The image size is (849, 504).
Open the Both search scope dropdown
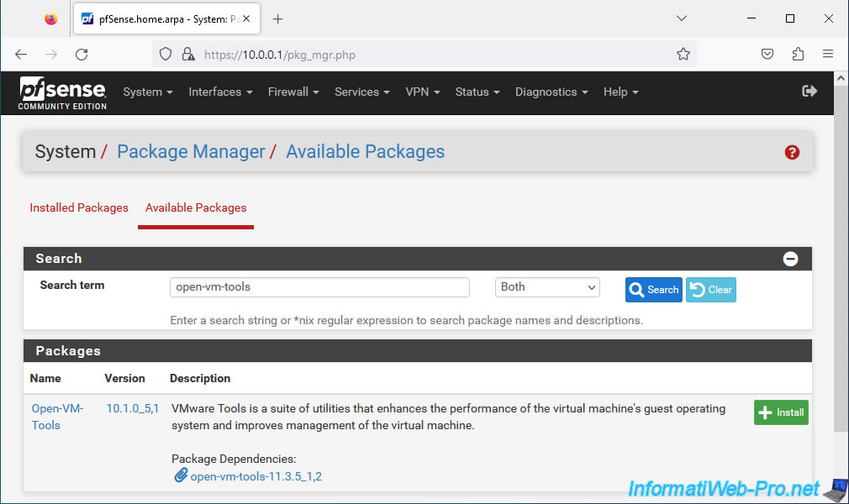click(547, 287)
